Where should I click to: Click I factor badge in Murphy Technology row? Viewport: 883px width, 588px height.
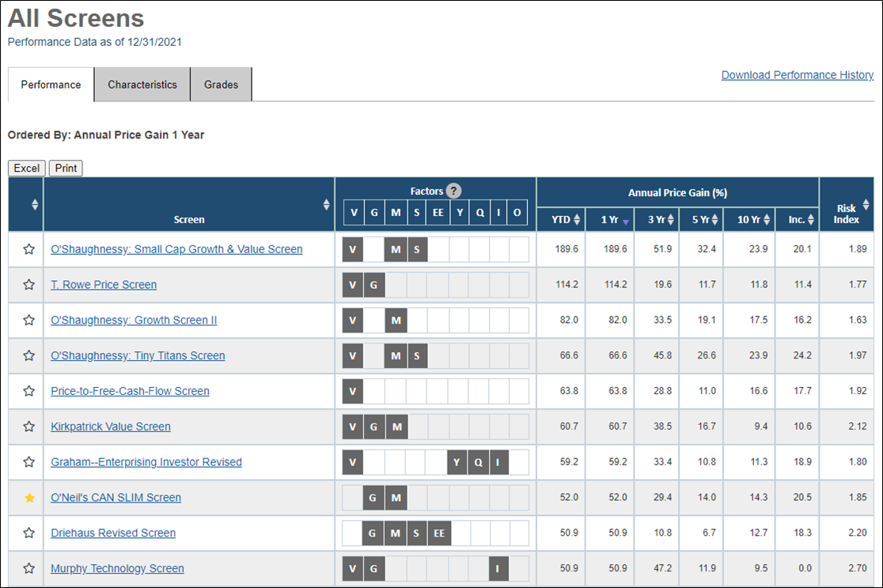498,569
